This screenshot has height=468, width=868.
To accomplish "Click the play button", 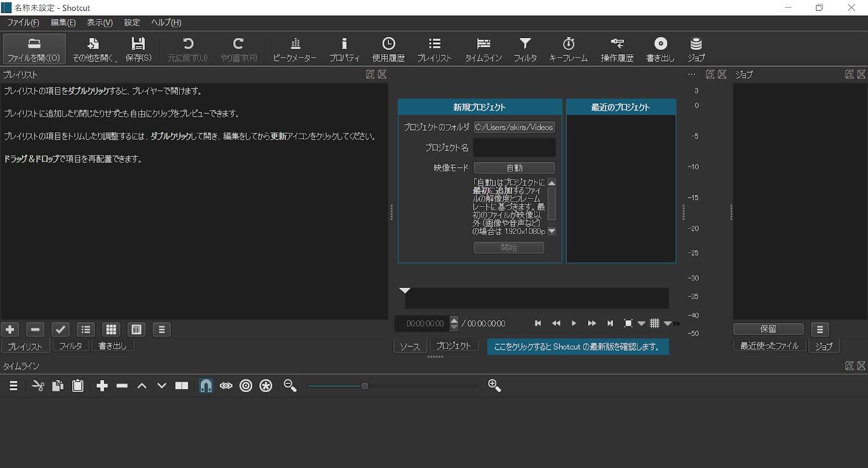I will 574,324.
